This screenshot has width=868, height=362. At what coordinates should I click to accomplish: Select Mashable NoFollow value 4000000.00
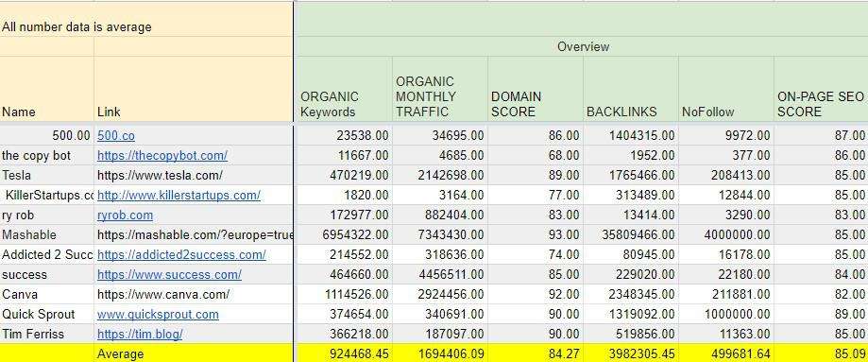pyautogui.click(x=726, y=235)
